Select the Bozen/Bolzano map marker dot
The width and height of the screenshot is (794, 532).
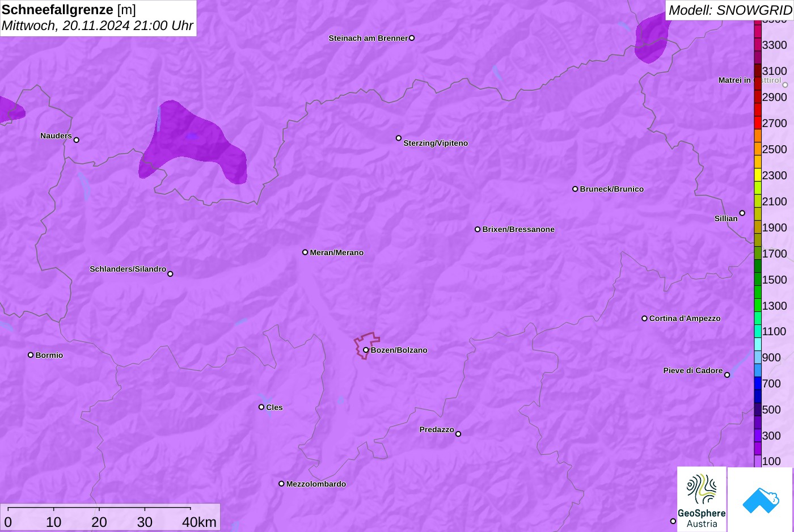(x=366, y=350)
